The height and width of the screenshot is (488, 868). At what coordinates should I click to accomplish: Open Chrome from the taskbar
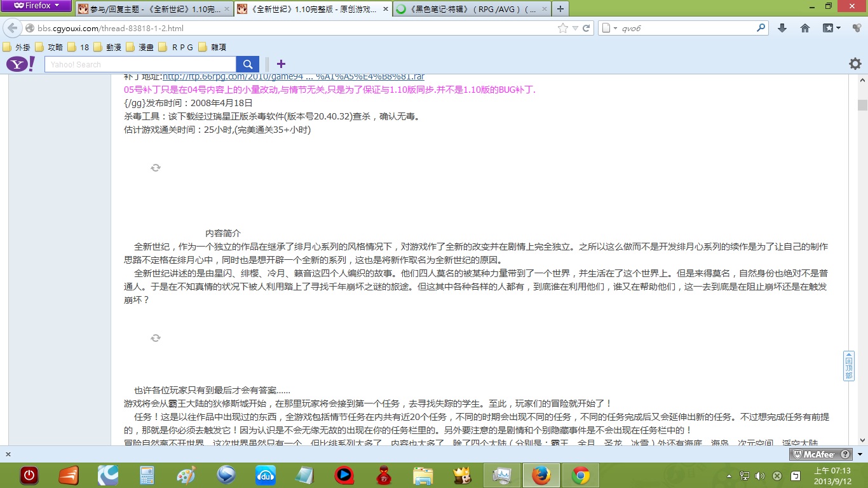pos(580,475)
